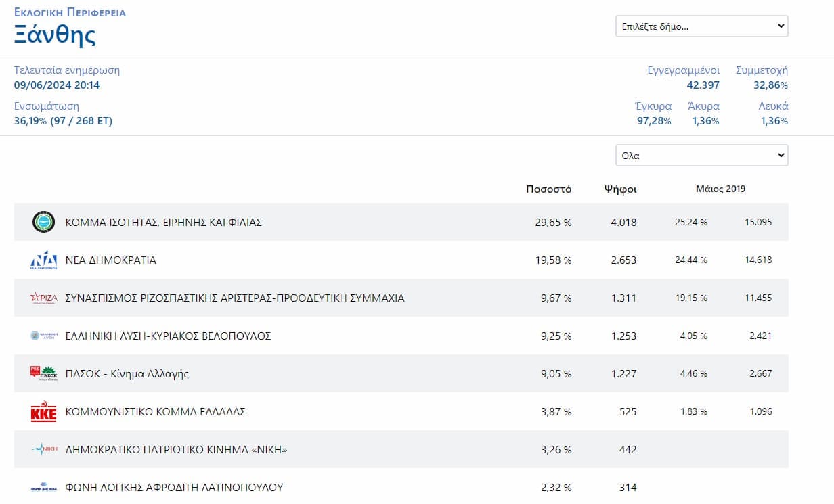The image size is (834, 504).
Task: Click the 15.095 May 2019 votes cell
Action: [x=757, y=222]
